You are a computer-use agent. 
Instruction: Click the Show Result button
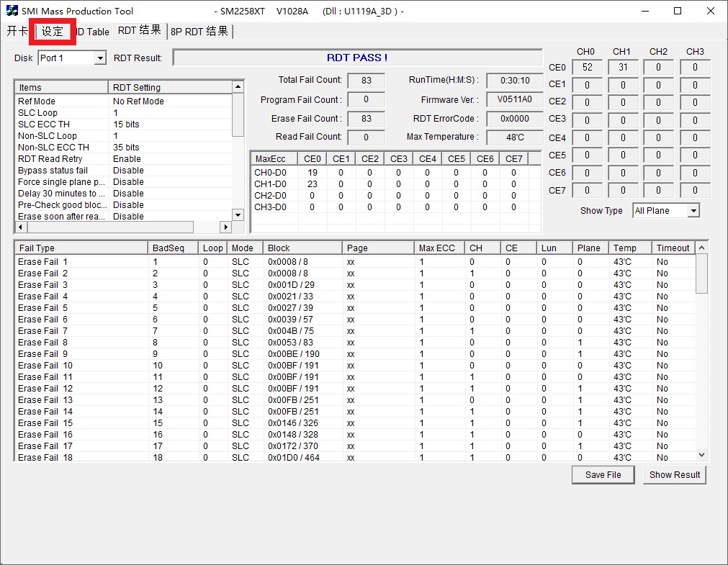click(674, 475)
